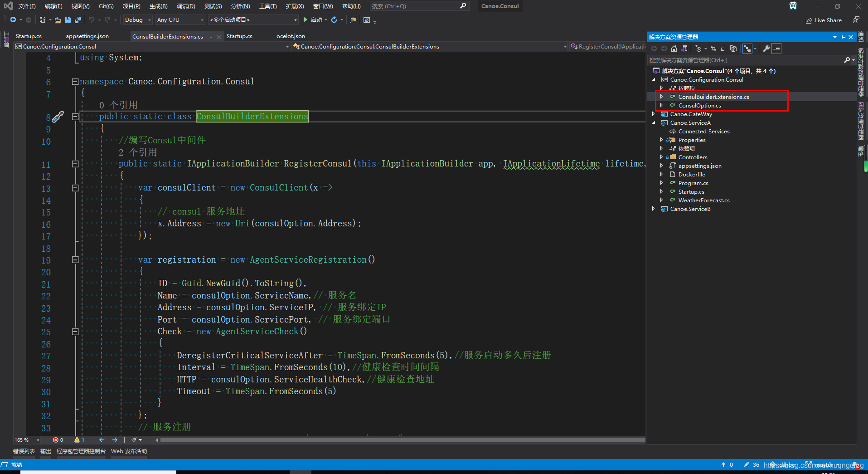
Task: Open the Web 发布活动 tab
Action: click(129, 451)
